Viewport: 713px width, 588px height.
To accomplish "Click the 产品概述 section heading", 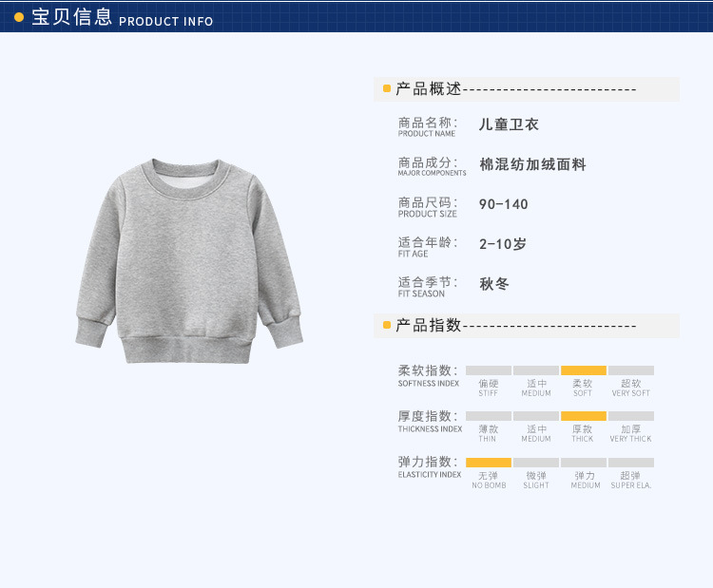I will tap(429, 88).
